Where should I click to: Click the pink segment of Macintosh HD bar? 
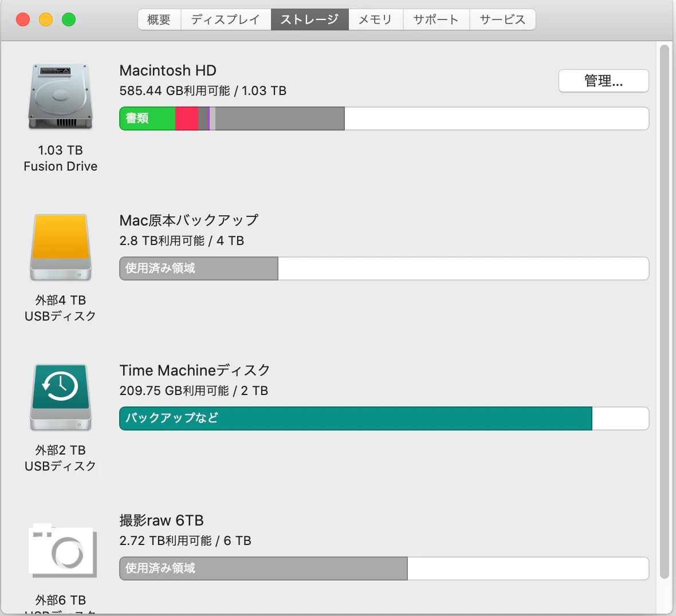click(x=187, y=119)
